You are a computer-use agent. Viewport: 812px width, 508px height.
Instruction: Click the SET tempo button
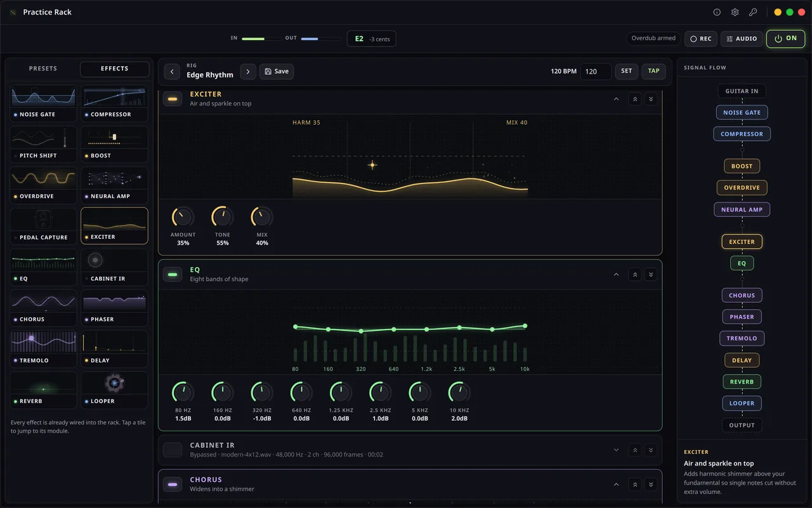point(627,71)
